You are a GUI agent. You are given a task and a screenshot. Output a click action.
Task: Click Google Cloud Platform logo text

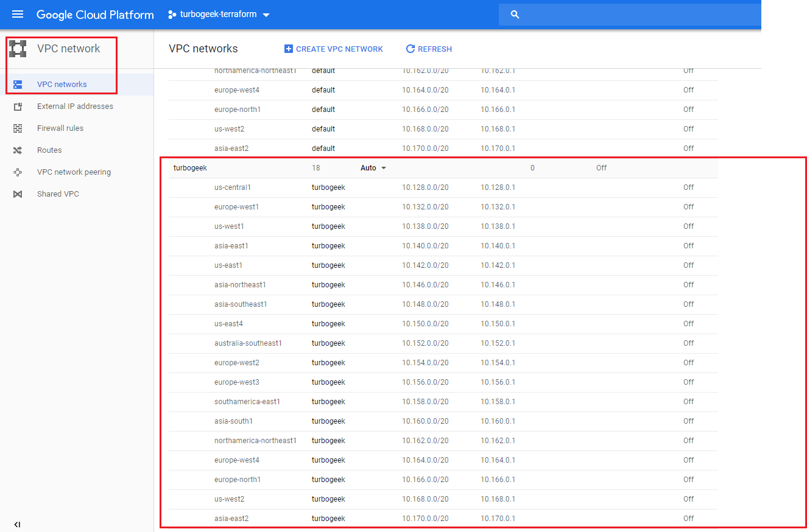click(95, 15)
